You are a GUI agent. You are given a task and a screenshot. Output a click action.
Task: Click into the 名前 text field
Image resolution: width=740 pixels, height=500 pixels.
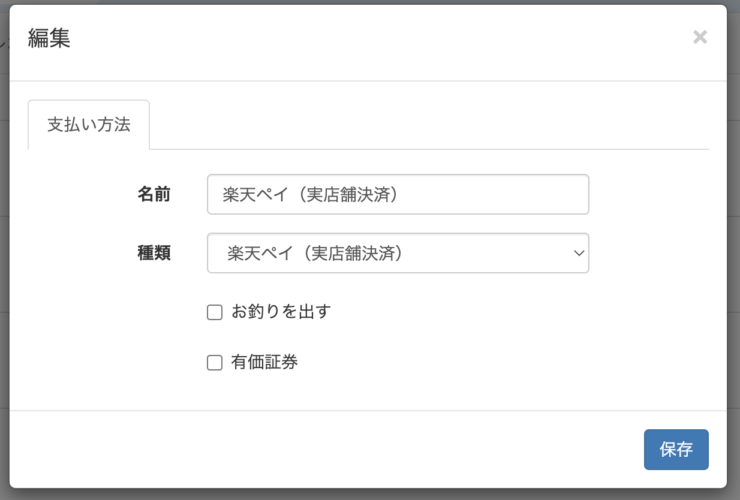point(398,194)
